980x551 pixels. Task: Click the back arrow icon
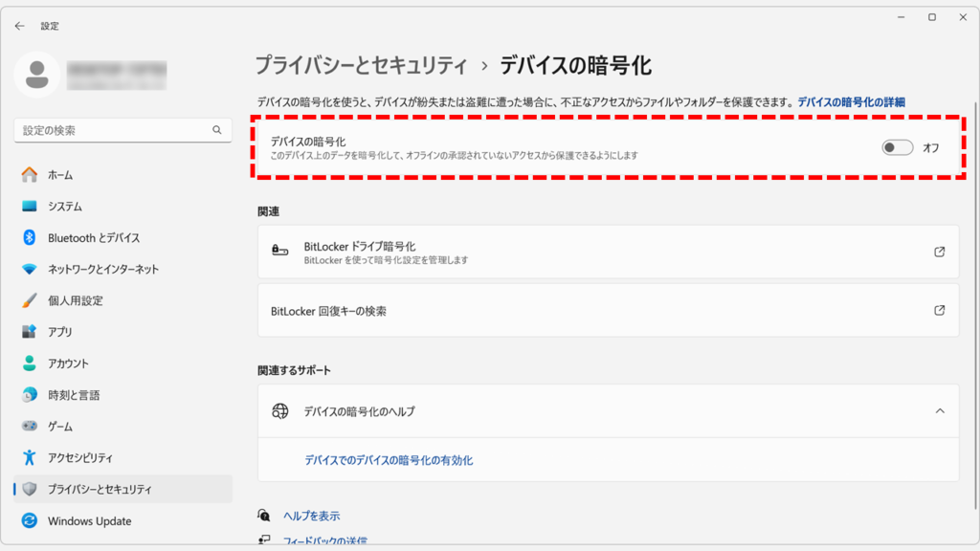pos(20,26)
